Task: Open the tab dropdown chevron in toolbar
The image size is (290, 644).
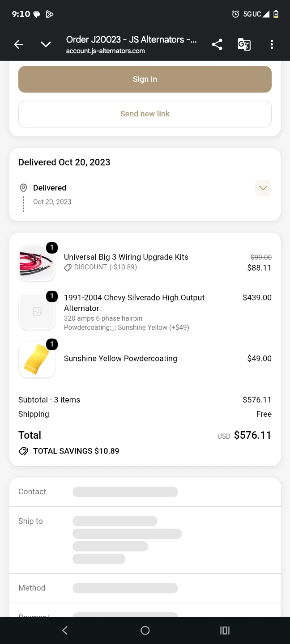Action: pos(46,44)
